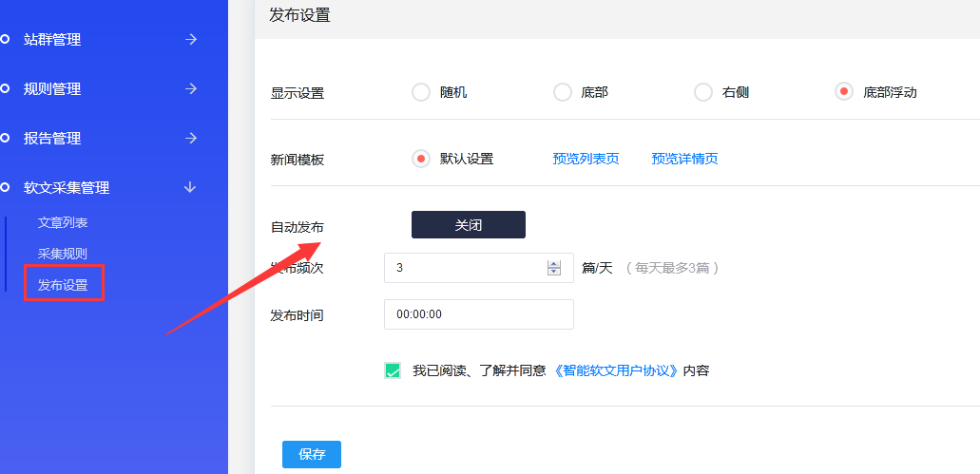Open 采集规则 in sidebar
The image size is (980, 474).
(63, 254)
